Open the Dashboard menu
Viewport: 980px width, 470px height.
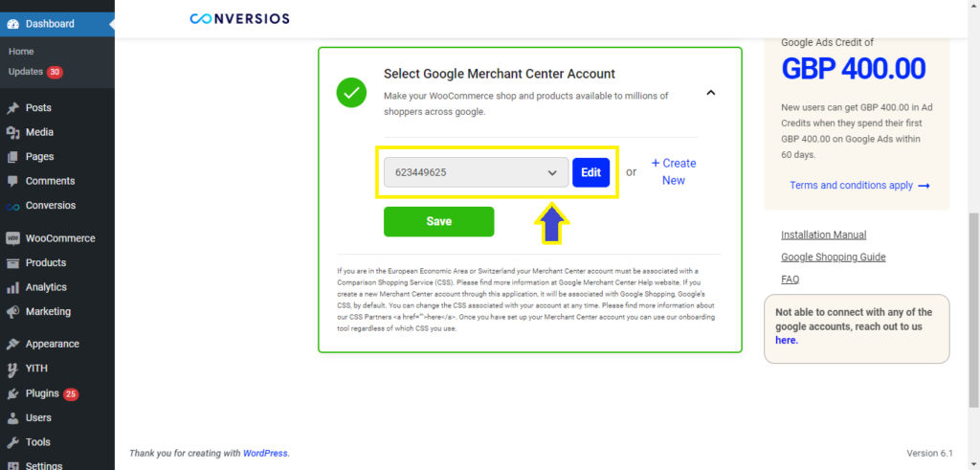[57, 24]
